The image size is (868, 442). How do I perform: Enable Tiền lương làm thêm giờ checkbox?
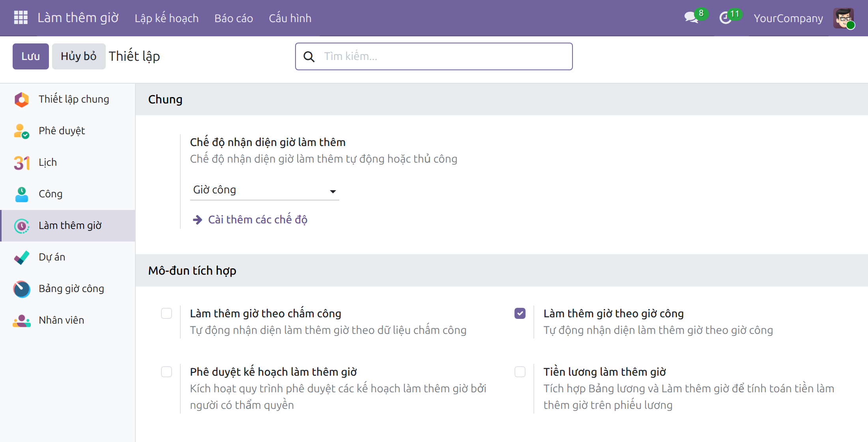pyautogui.click(x=520, y=372)
